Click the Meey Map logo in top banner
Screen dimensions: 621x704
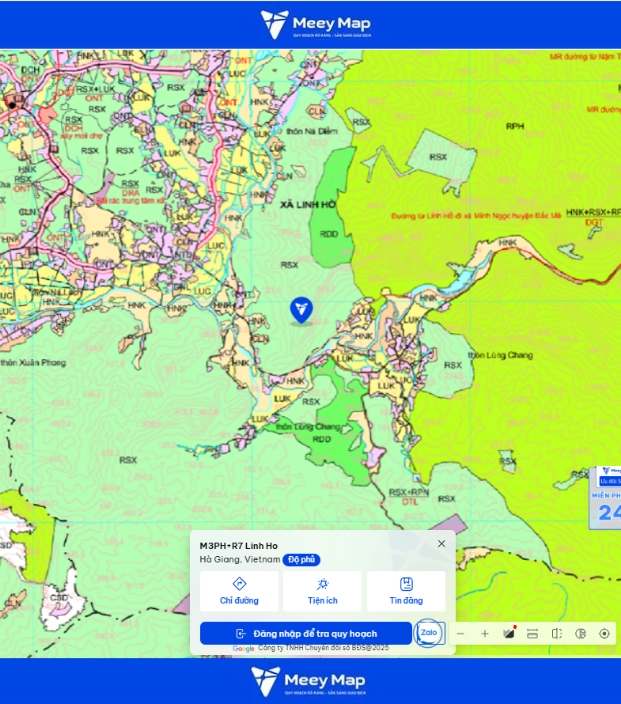[x=316, y=24]
